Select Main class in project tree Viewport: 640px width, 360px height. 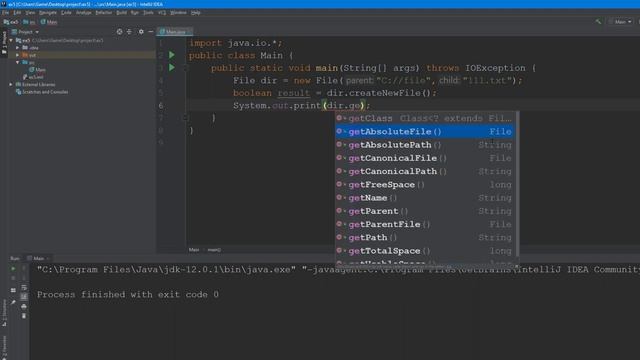pyautogui.click(x=38, y=70)
